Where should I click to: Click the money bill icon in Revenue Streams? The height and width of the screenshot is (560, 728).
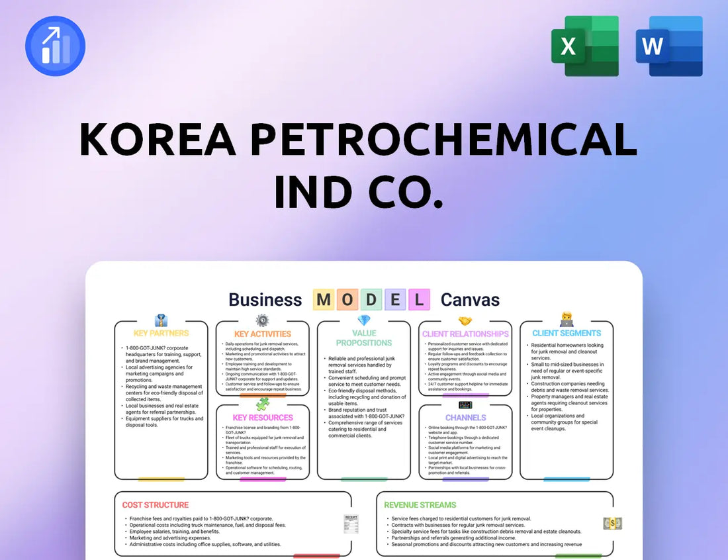coord(612,524)
